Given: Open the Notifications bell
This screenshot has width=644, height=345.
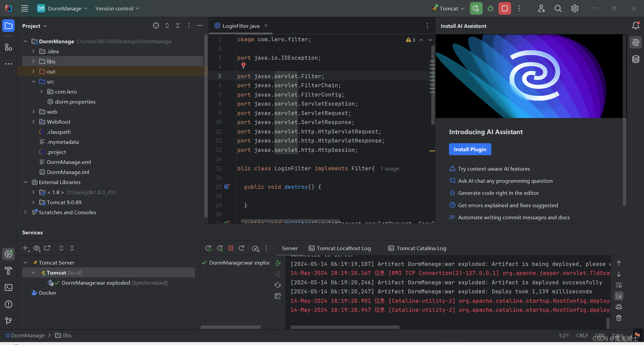Looking at the screenshot, I should (x=636, y=26).
